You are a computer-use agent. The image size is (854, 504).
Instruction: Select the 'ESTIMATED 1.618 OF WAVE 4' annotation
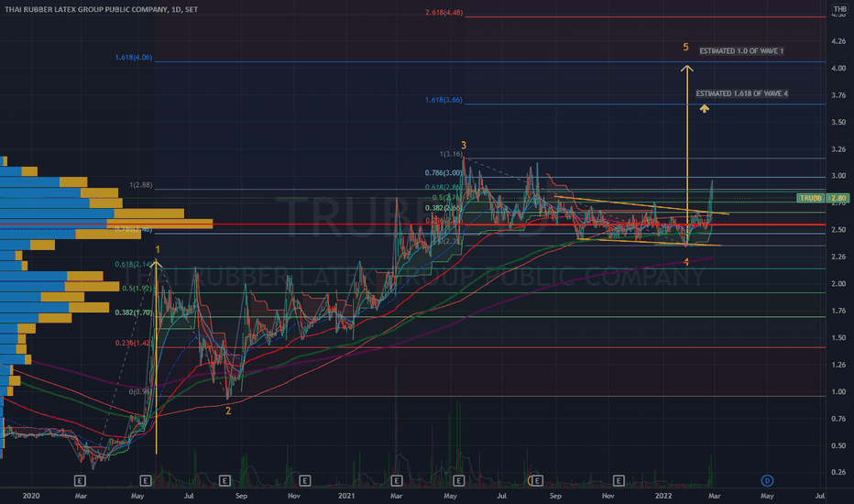tap(742, 93)
